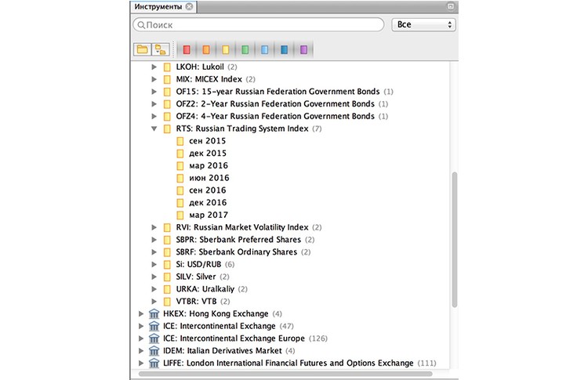
Task: Expand OF15 15-year Government Bonds node
Action: (x=154, y=92)
